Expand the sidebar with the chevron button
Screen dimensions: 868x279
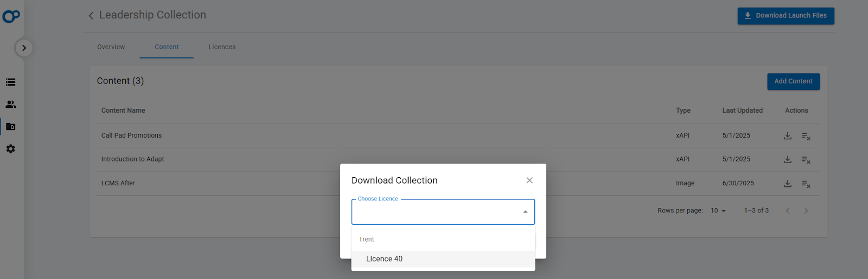(23, 48)
